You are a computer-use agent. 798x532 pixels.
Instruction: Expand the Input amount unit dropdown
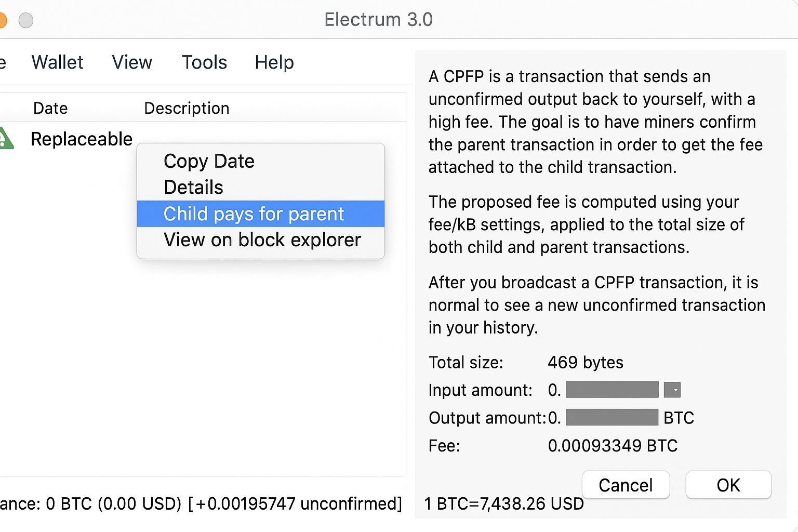[x=672, y=390]
